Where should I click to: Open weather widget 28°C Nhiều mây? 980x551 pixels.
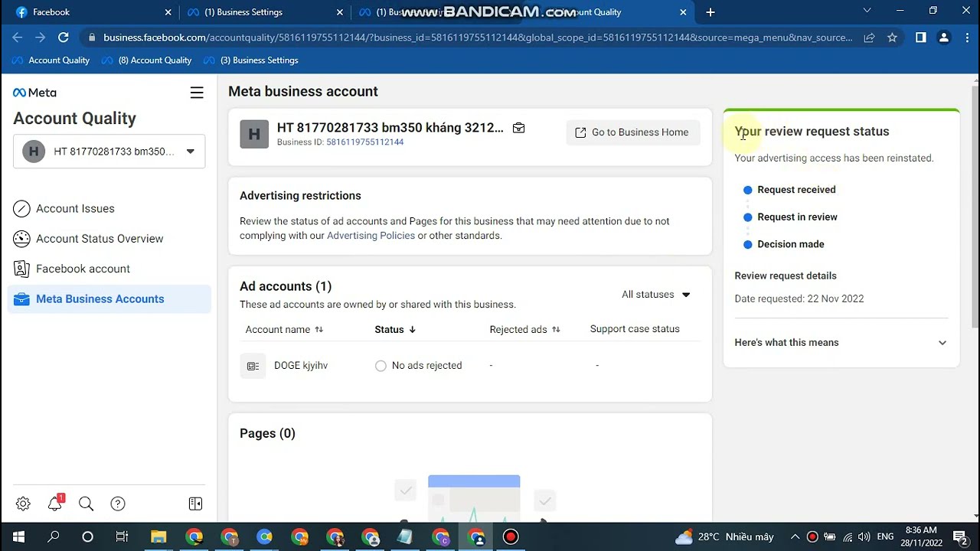tap(725, 537)
